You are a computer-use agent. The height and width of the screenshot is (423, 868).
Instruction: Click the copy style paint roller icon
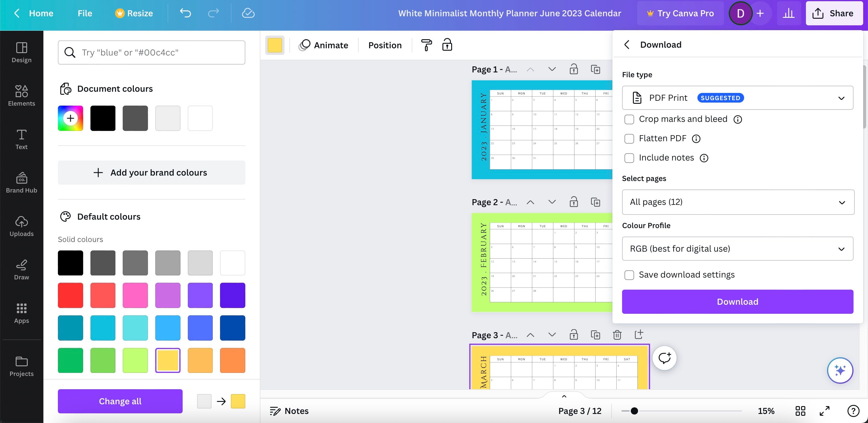[x=426, y=45]
